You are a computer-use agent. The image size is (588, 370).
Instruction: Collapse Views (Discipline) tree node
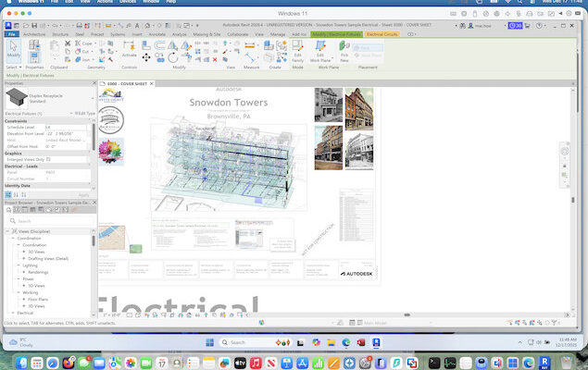7,231
